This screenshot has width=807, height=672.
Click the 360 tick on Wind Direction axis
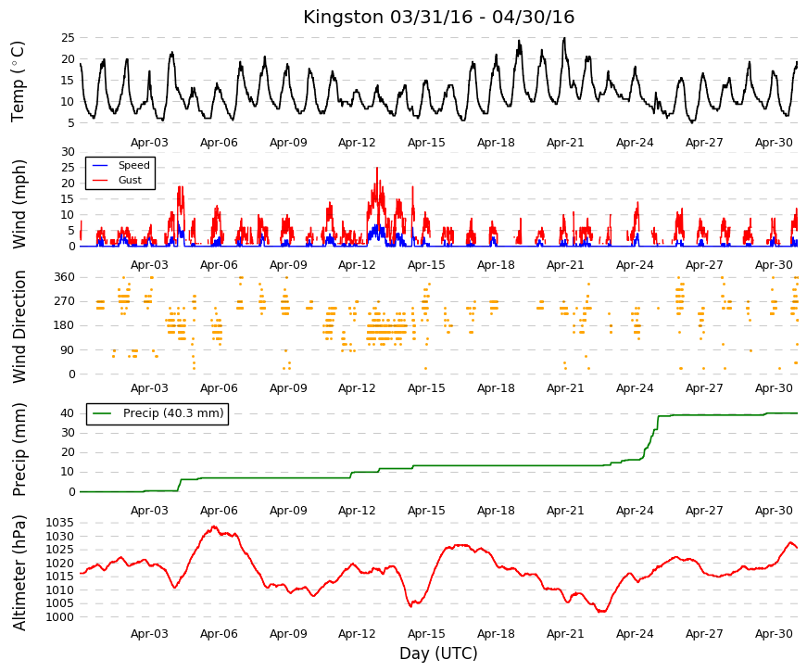coord(64,277)
